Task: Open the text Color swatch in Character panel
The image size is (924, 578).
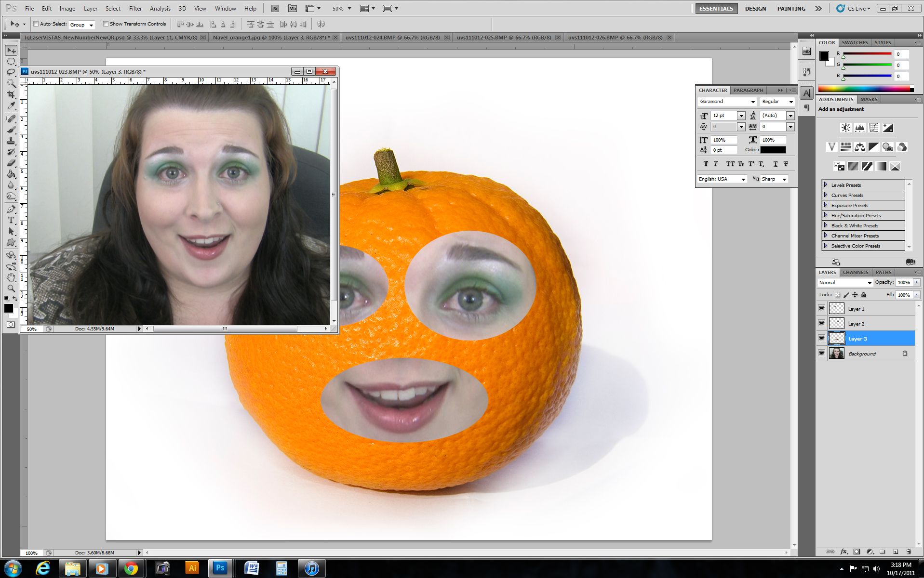Action: (x=773, y=150)
